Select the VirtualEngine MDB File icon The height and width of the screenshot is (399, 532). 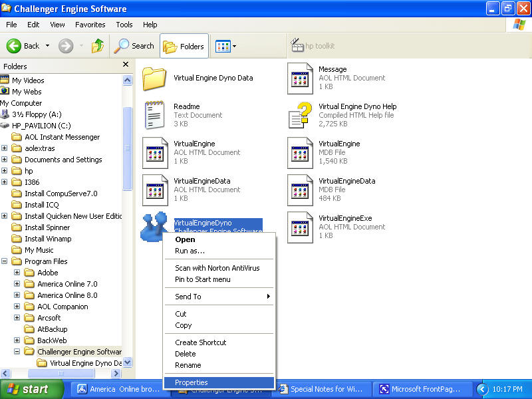[x=300, y=153]
